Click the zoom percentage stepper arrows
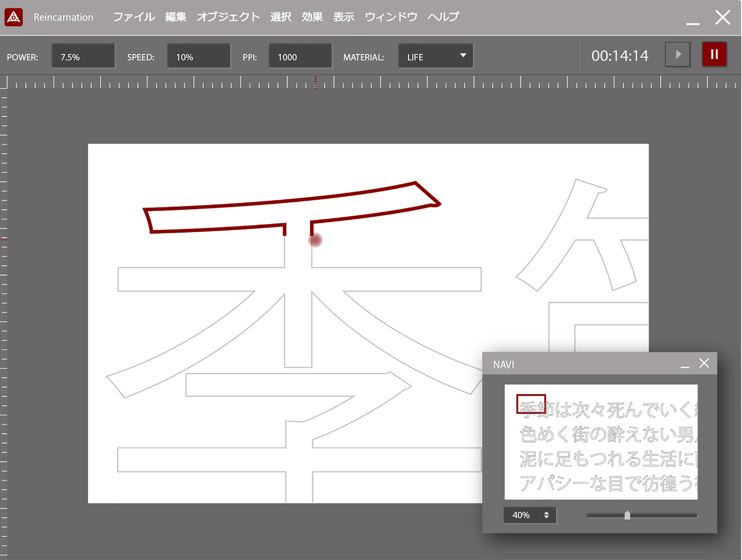The height and width of the screenshot is (560, 742). (546, 515)
